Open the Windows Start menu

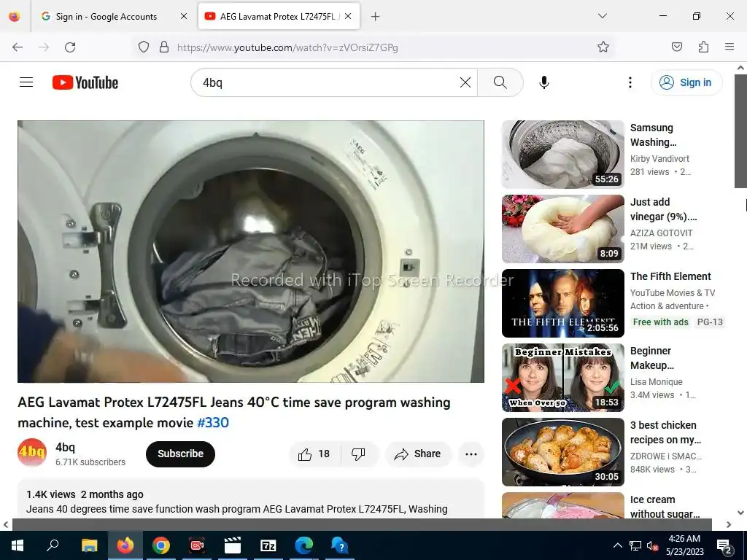(18, 545)
